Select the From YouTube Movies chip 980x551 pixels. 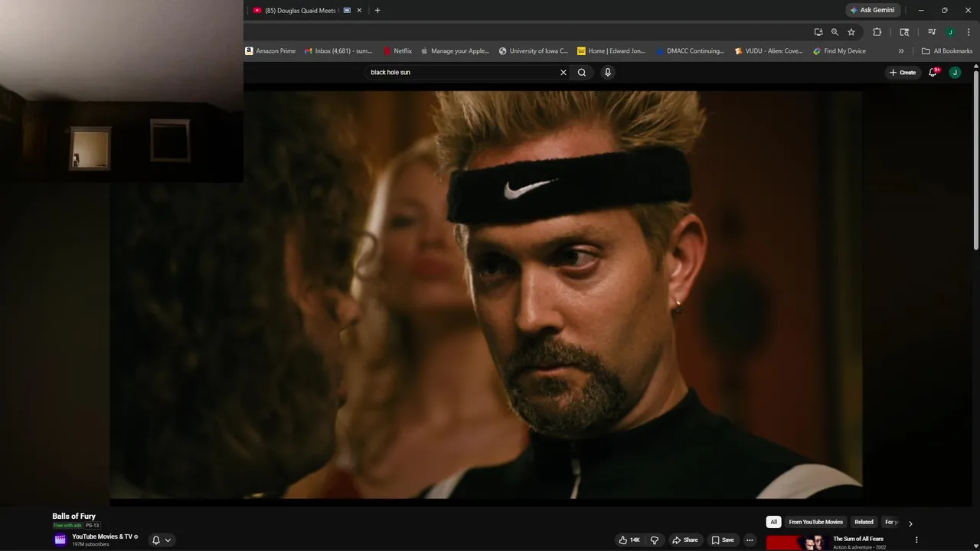point(815,522)
